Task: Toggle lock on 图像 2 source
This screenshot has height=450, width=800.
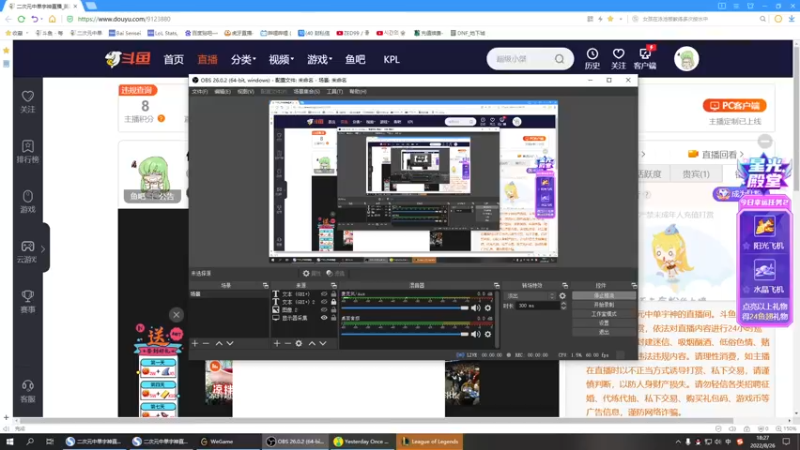Action: point(334,310)
